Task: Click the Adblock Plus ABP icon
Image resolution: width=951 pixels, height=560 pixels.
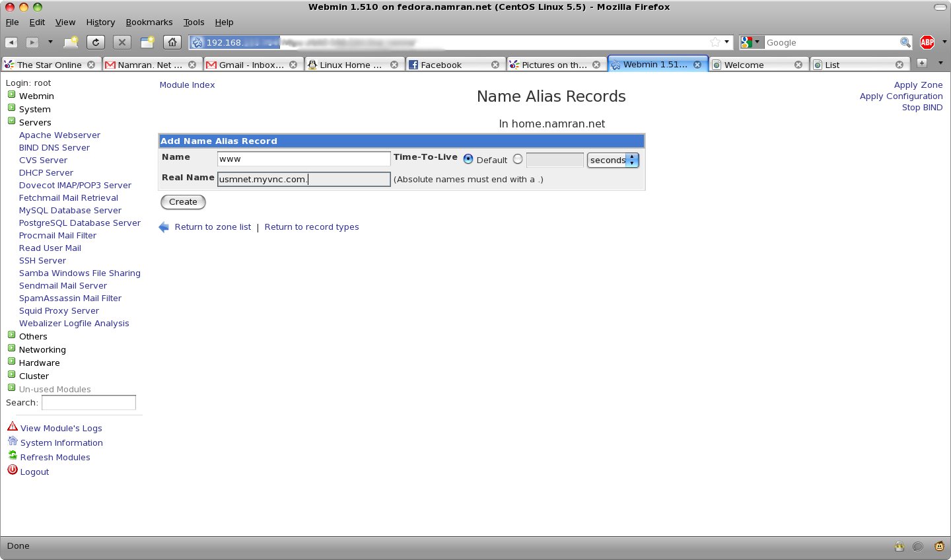Action: pyautogui.click(x=927, y=42)
